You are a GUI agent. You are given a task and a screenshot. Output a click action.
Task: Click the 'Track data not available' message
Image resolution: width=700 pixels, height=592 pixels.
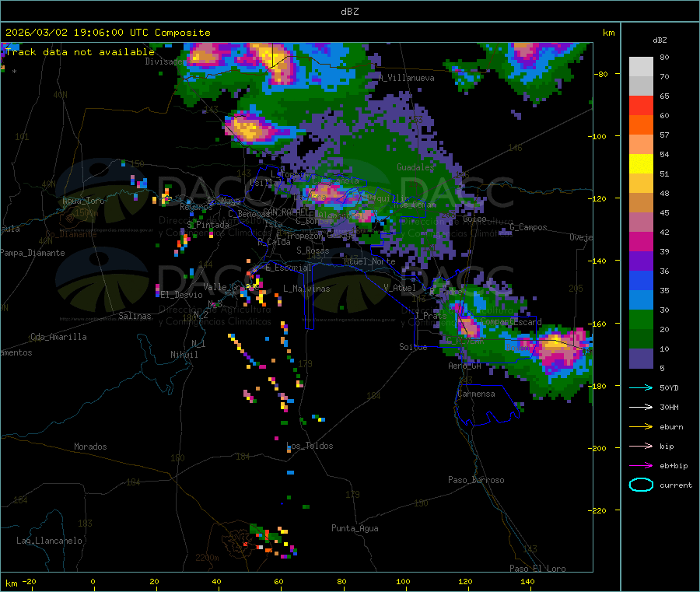point(80,52)
